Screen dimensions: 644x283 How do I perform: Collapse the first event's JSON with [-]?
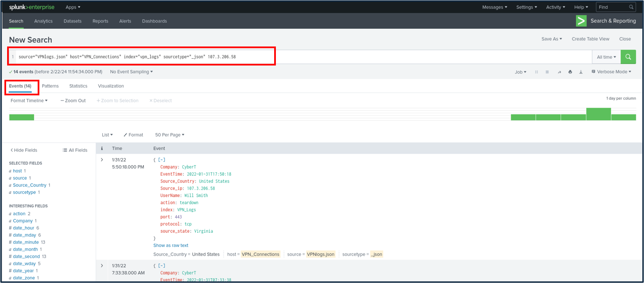coord(162,160)
